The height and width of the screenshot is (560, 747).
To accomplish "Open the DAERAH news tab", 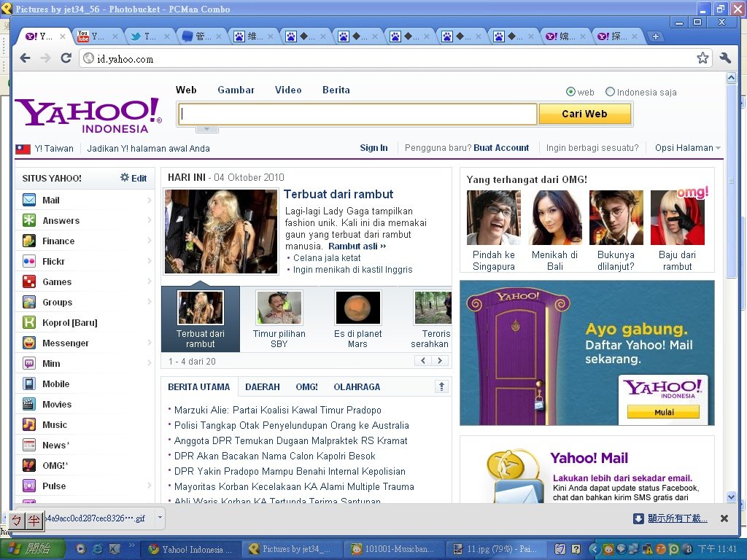I will point(263,386).
